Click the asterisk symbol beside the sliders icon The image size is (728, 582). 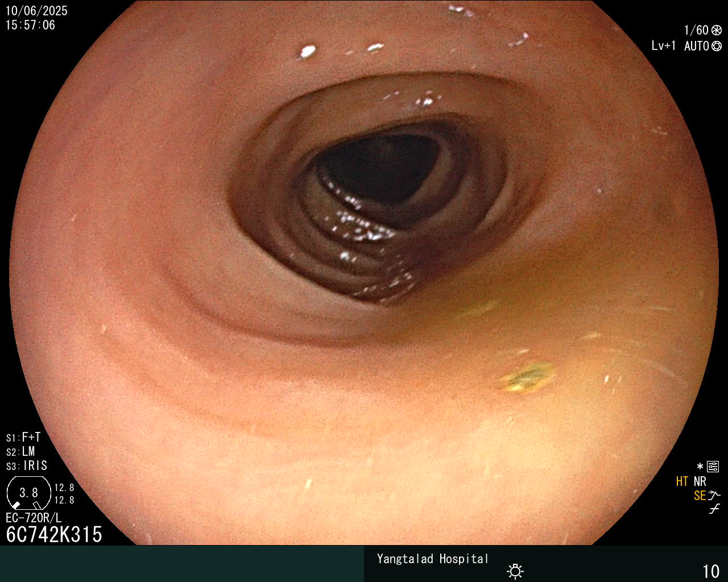tap(700, 467)
